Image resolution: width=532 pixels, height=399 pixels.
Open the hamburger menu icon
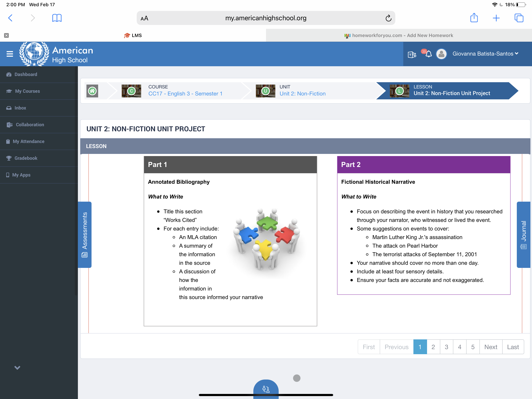point(10,54)
